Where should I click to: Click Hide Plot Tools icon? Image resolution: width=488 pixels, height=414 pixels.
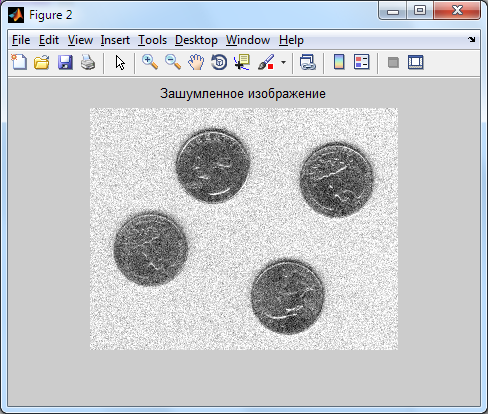[393, 62]
